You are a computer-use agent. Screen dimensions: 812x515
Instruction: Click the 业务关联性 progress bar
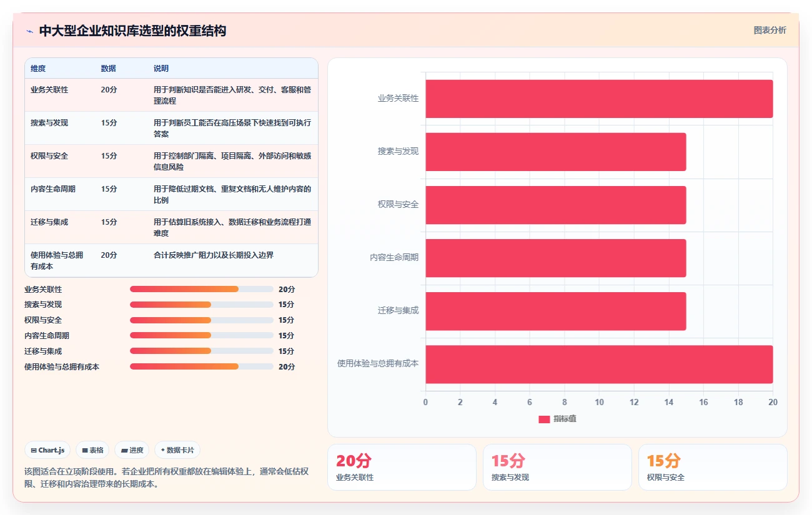(202, 289)
